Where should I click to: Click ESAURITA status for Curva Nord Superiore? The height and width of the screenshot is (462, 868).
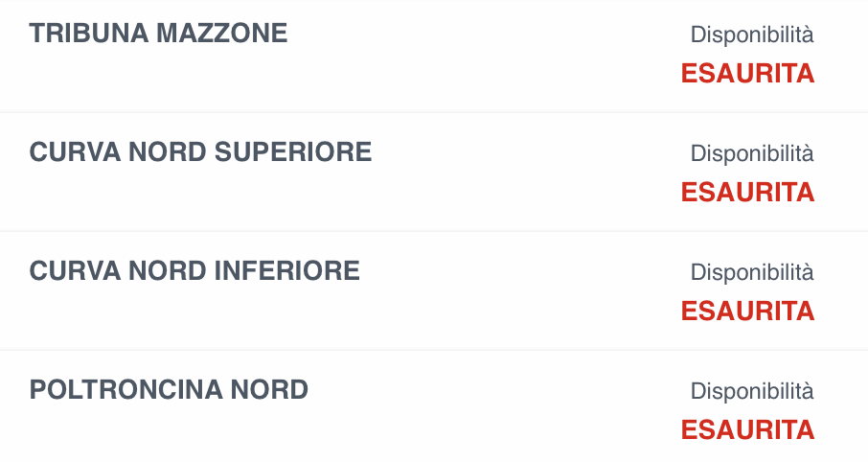click(747, 192)
